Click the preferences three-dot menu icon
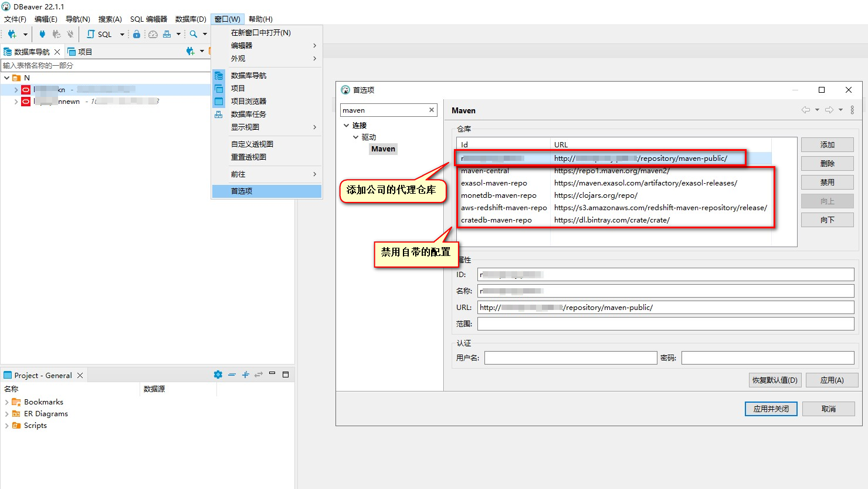 pyautogui.click(x=852, y=110)
